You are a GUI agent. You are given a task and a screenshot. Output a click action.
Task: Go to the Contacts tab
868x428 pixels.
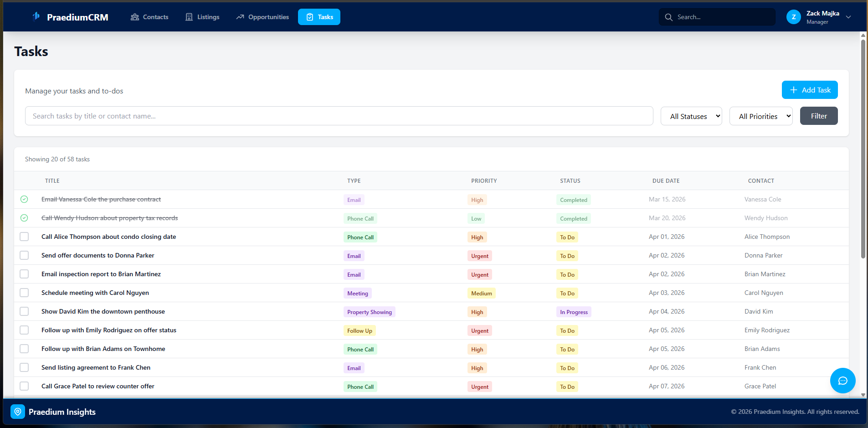149,17
